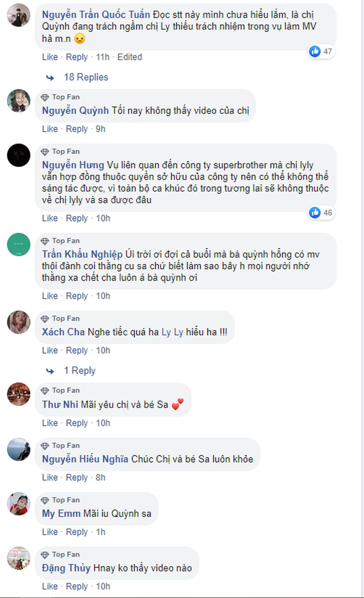This screenshot has width=364, height=598.
Task: Click the reply arrow icon beside 1 Reply
Action: [x=50, y=371]
